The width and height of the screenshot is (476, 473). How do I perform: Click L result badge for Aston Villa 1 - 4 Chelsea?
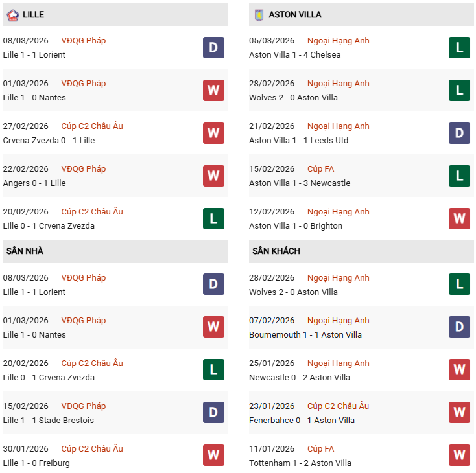pyautogui.click(x=459, y=47)
